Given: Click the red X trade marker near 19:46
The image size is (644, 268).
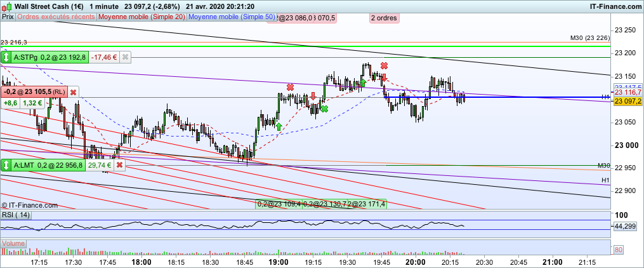Looking at the screenshot, I should point(384,65).
